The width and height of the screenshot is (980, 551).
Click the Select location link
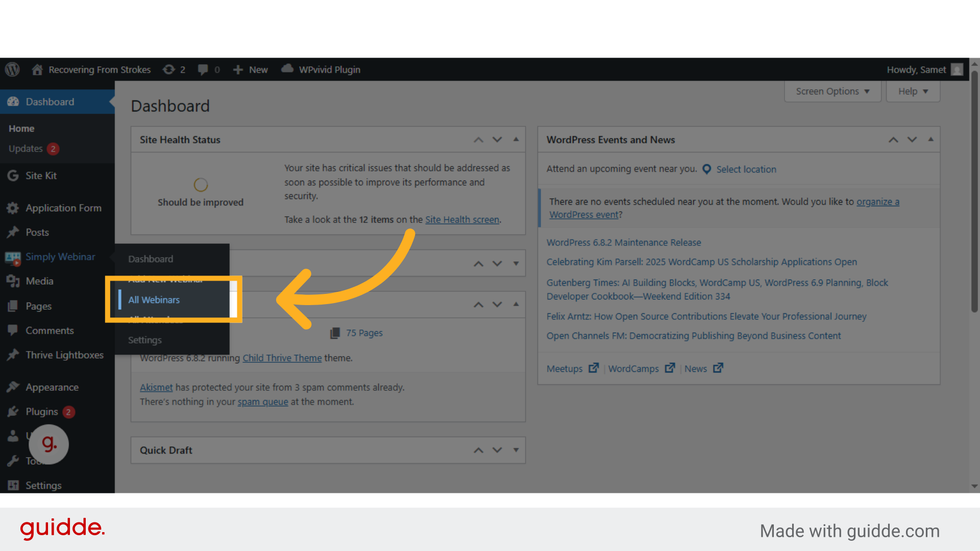746,169
